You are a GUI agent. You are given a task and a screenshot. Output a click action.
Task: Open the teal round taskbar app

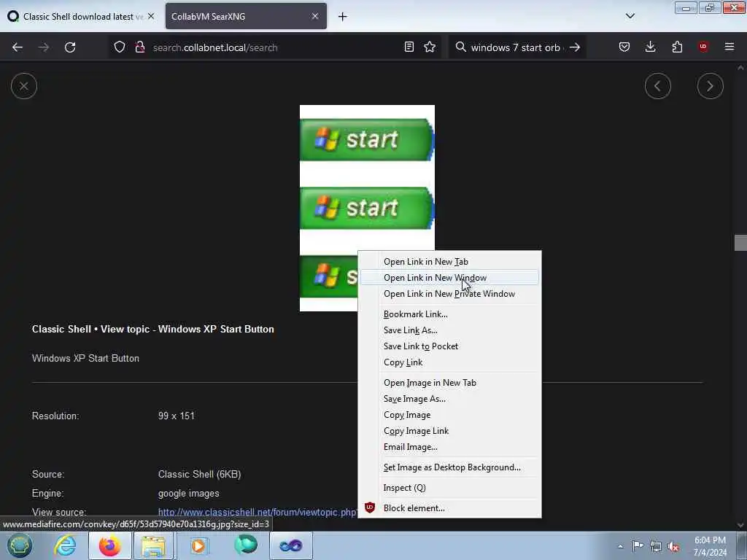point(245,545)
